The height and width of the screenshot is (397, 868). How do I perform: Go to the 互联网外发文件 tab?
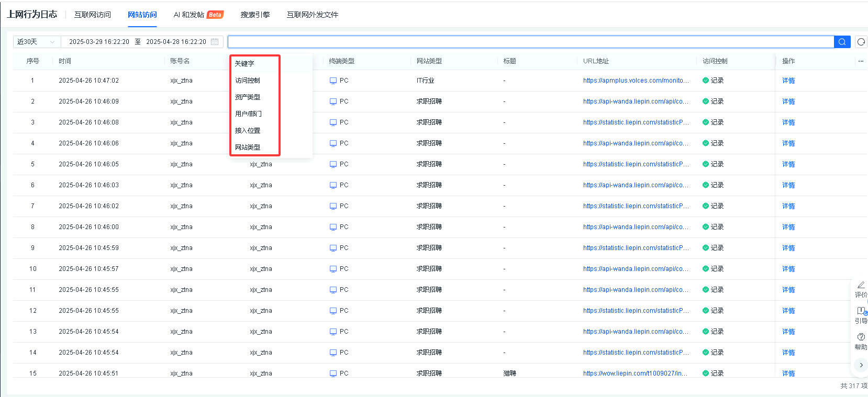313,15
